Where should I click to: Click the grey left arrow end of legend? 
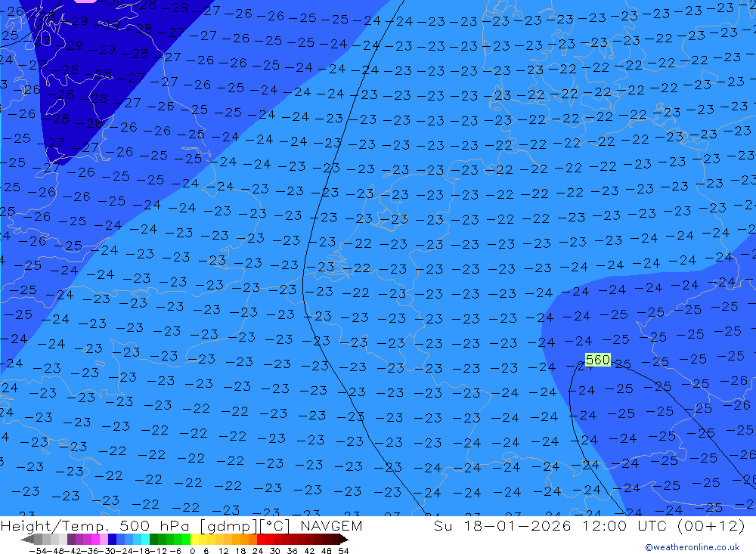27,540
